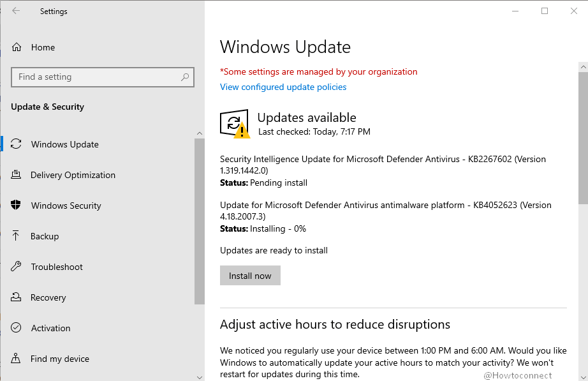The height and width of the screenshot is (381, 588).
Task: Click the search magnifier in Find a setting
Action: coord(184,77)
